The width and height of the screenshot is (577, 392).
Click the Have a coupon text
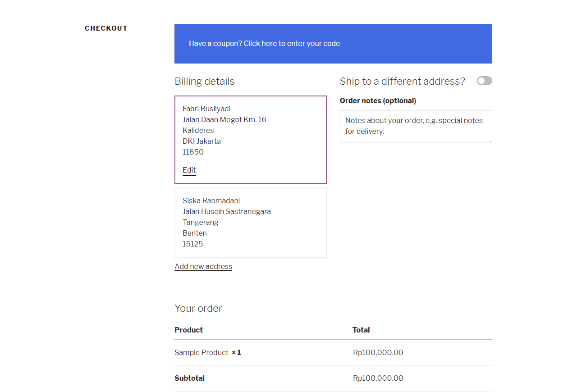(215, 44)
